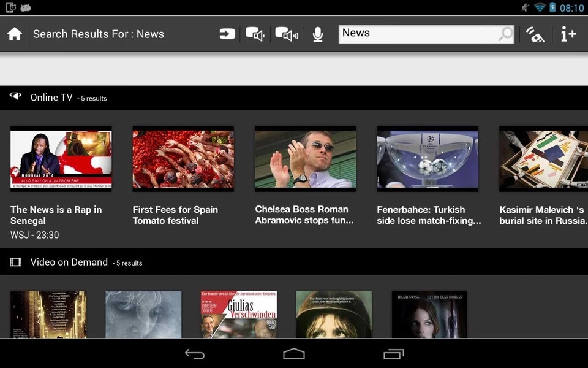Screen dimensions: 588x368
Task: Click the "Kasimir Malevich's burial site" title
Action: pyautogui.click(x=543, y=215)
